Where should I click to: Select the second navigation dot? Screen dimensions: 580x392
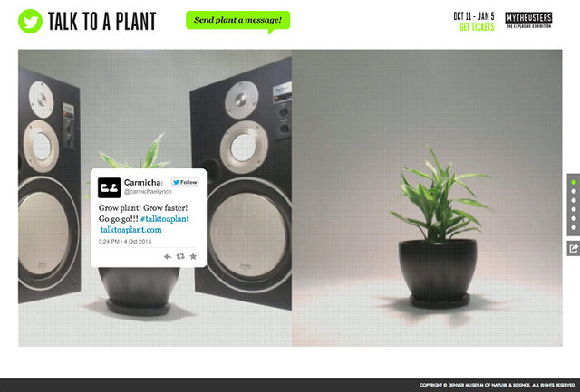574,191
